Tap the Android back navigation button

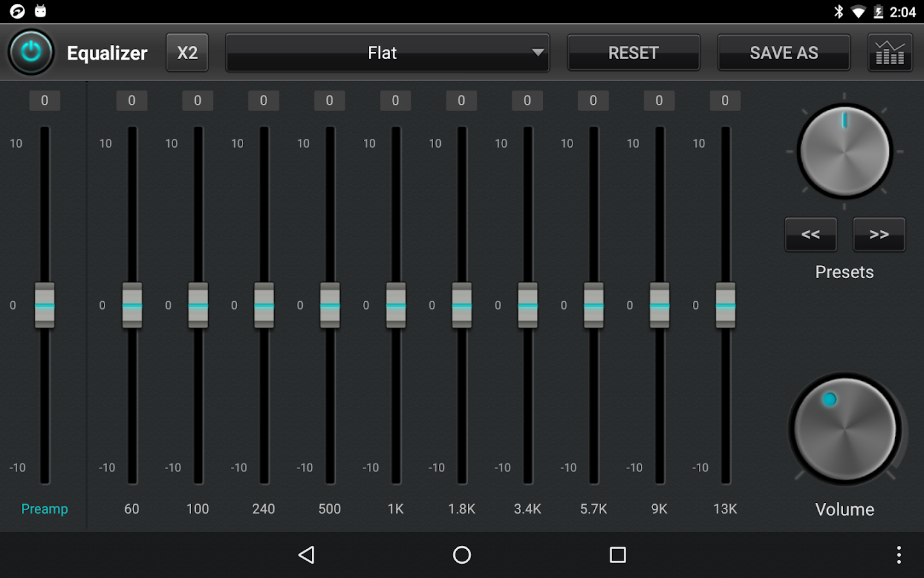(x=307, y=555)
